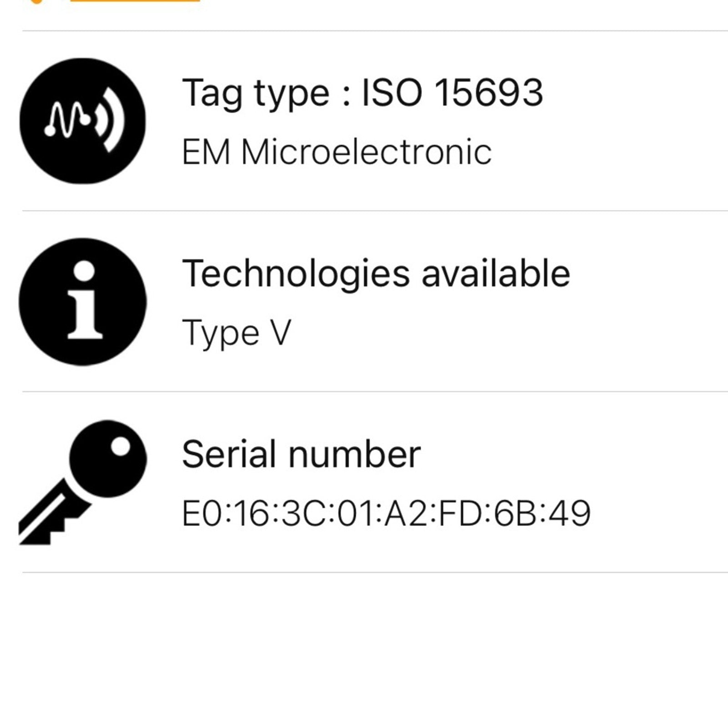The height and width of the screenshot is (728, 728).
Task: Click the word 'ISO' in tag type
Action: 391,93
